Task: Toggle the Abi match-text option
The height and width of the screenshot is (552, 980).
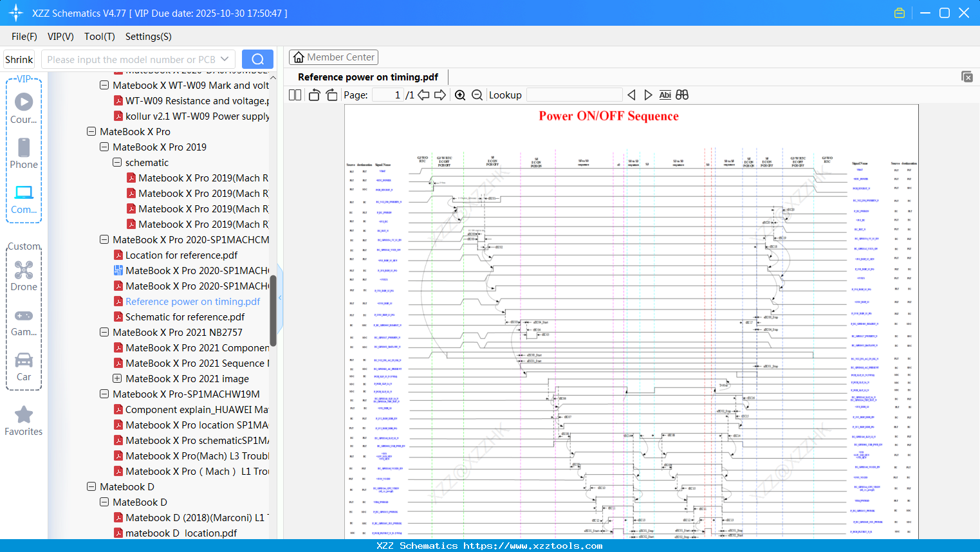Action: coord(665,95)
